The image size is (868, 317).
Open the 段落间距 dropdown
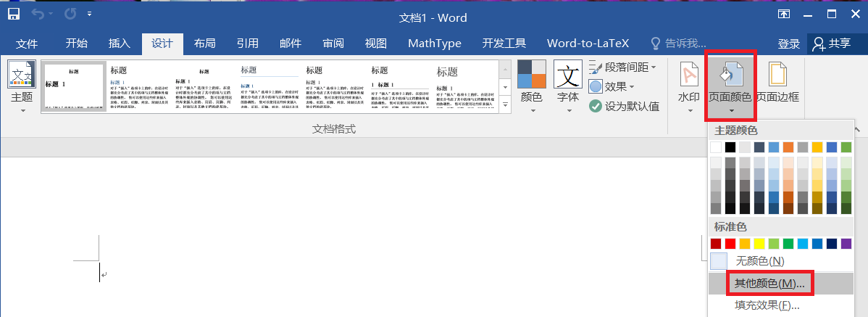click(623, 67)
